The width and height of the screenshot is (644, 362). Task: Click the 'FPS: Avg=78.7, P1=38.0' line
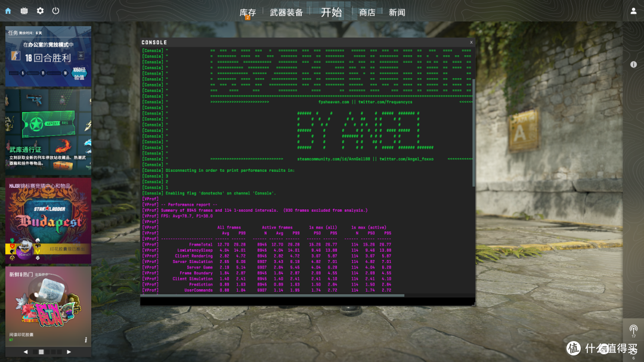pyautogui.click(x=187, y=216)
